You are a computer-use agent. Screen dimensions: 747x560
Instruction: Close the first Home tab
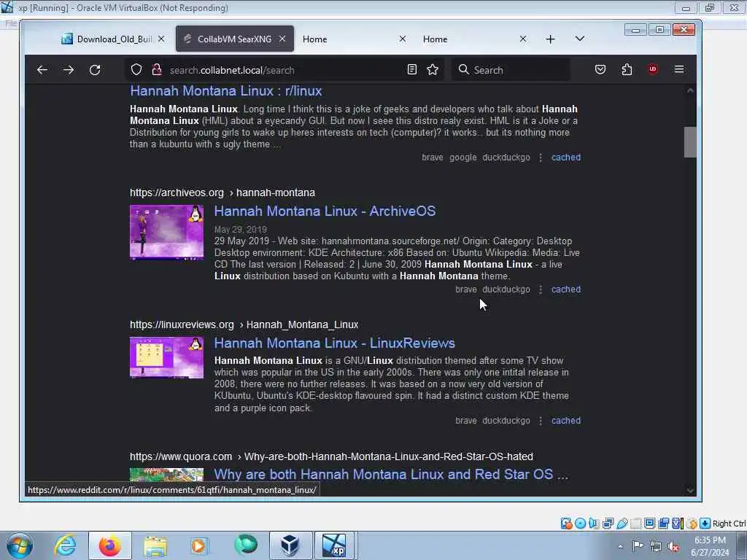click(403, 39)
